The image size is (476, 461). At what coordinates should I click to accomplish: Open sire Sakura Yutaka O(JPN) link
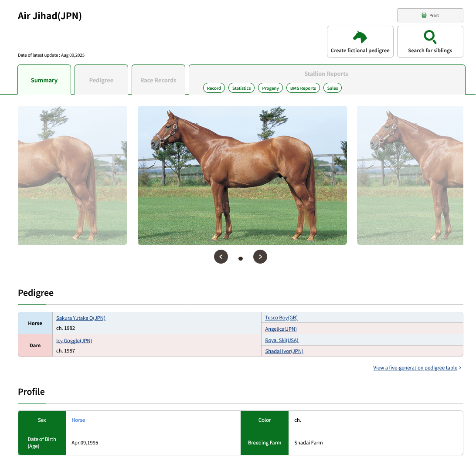tap(81, 318)
